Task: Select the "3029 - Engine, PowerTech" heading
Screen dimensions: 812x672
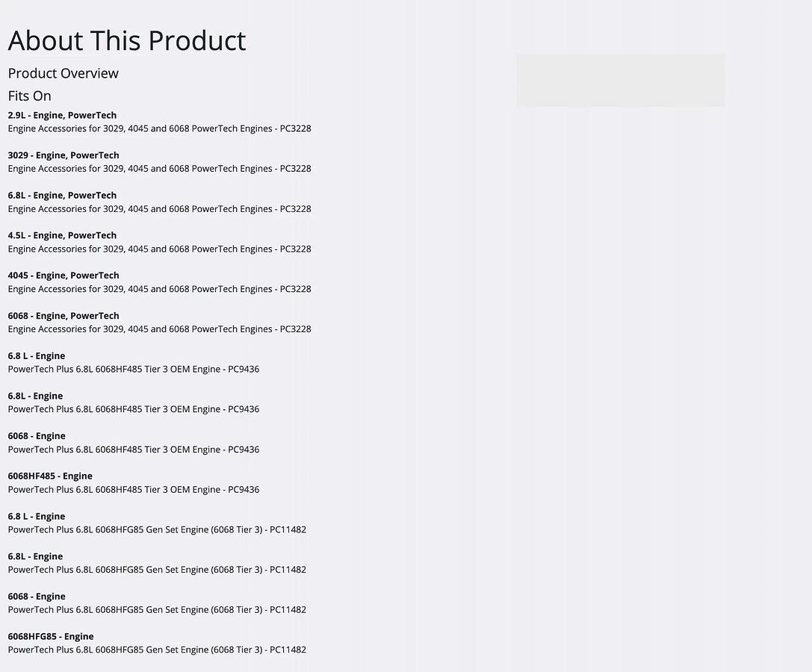Action: pos(63,155)
